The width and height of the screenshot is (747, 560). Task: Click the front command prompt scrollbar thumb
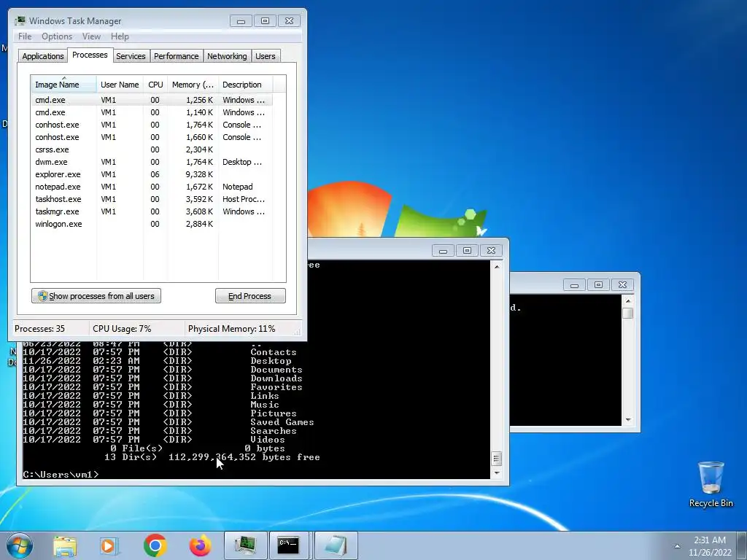pyautogui.click(x=497, y=459)
